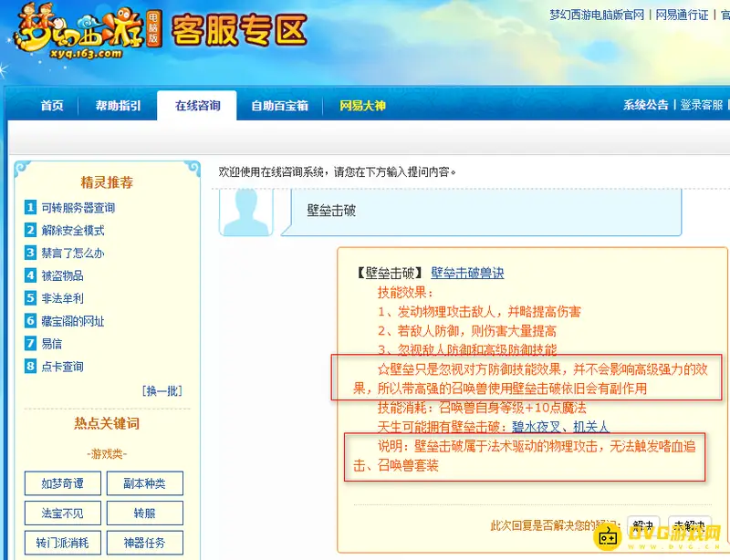Open the 系统公告 link
730x560 pixels.
(x=646, y=105)
